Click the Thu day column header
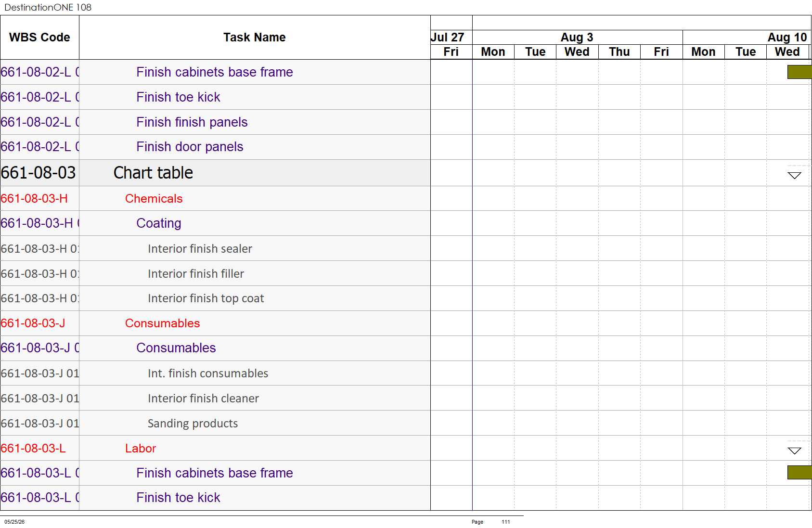This screenshot has width=812, height=528. 619,52
